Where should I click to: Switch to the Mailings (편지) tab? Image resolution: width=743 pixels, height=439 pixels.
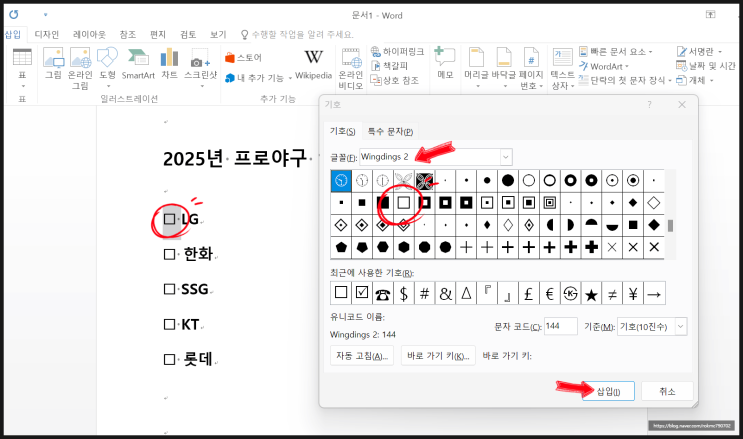pyautogui.click(x=158, y=35)
